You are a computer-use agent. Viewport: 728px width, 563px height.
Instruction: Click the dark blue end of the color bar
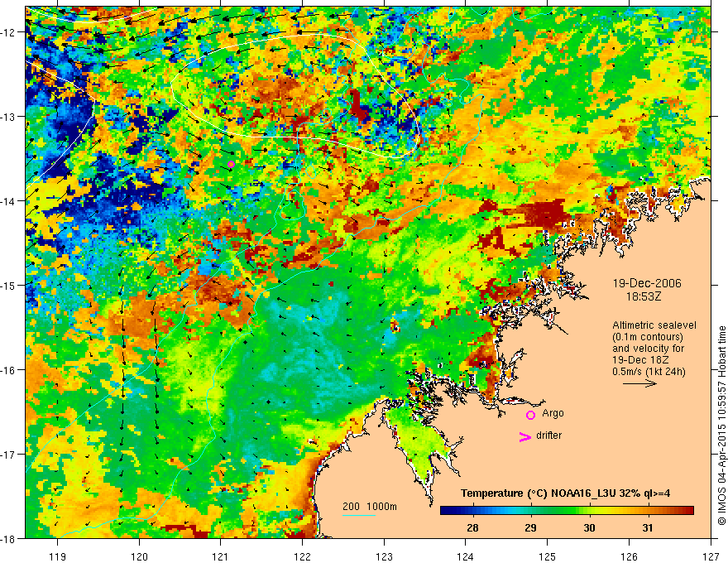446,511
